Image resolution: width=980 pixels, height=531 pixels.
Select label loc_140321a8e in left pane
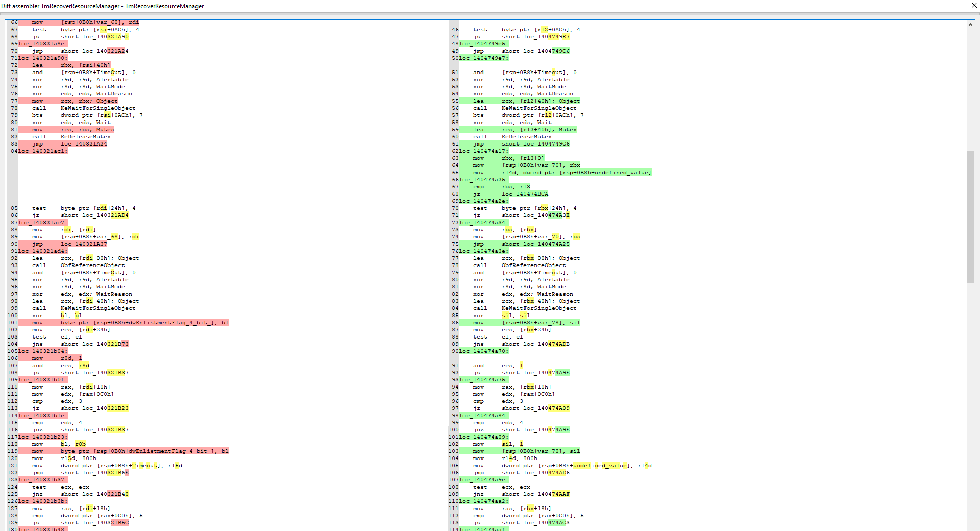pos(43,44)
